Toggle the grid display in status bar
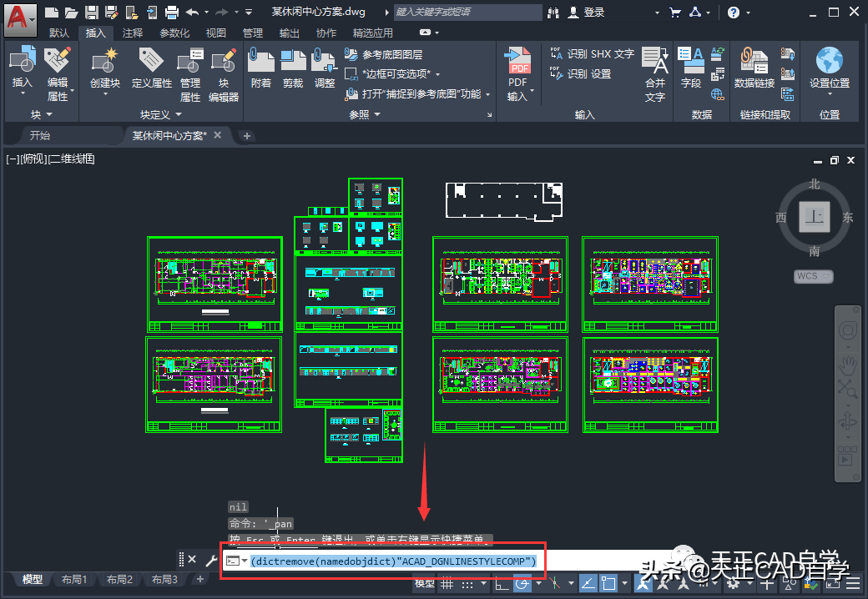The image size is (868, 599). 447,582
